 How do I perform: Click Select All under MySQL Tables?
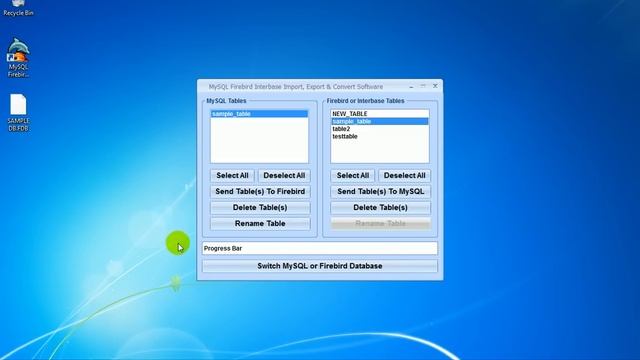click(x=232, y=176)
